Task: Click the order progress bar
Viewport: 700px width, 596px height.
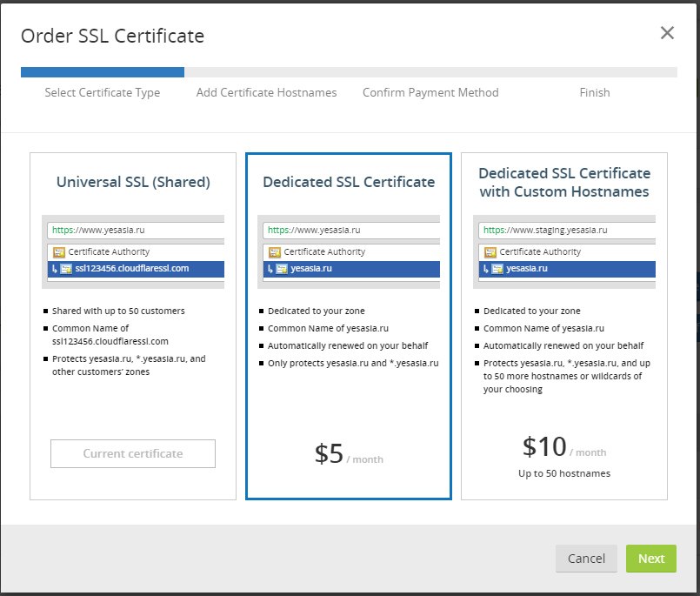Action: tap(349, 72)
